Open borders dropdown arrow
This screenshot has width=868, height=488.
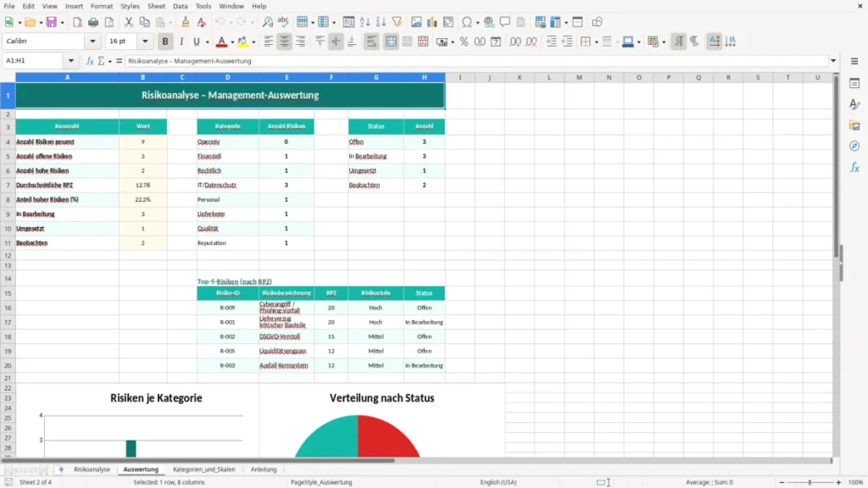click(596, 42)
